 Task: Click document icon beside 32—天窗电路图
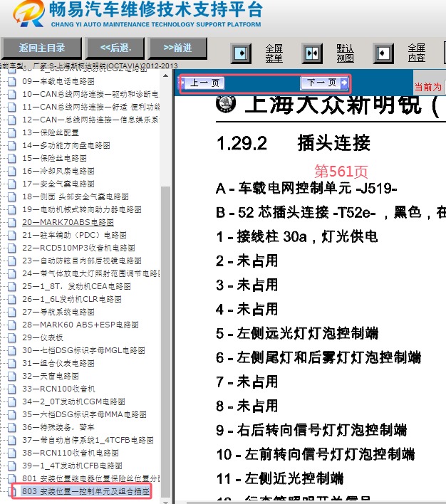[x=12, y=376]
